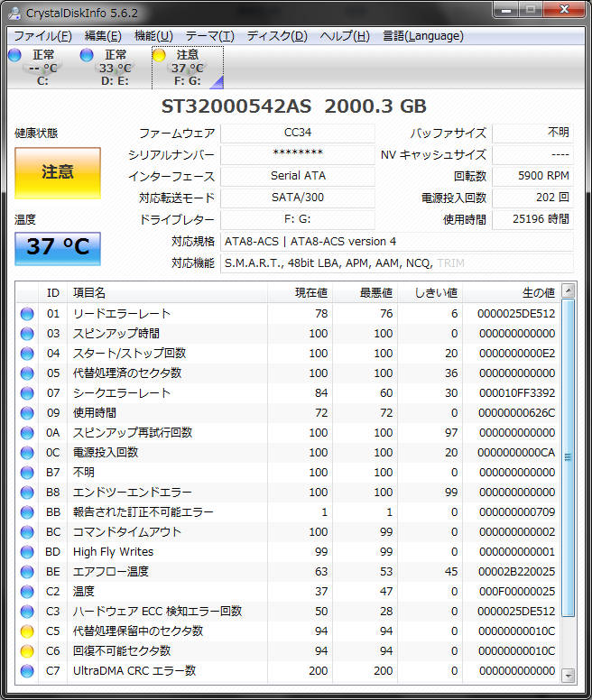Open the テーマ(T) menu
Screen dimensions: 592x700
coord(210,36)
